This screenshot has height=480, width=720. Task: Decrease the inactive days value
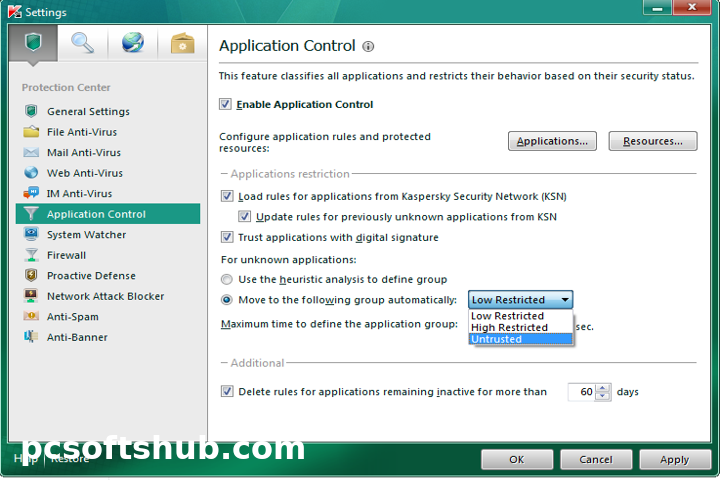coord(603,396)
